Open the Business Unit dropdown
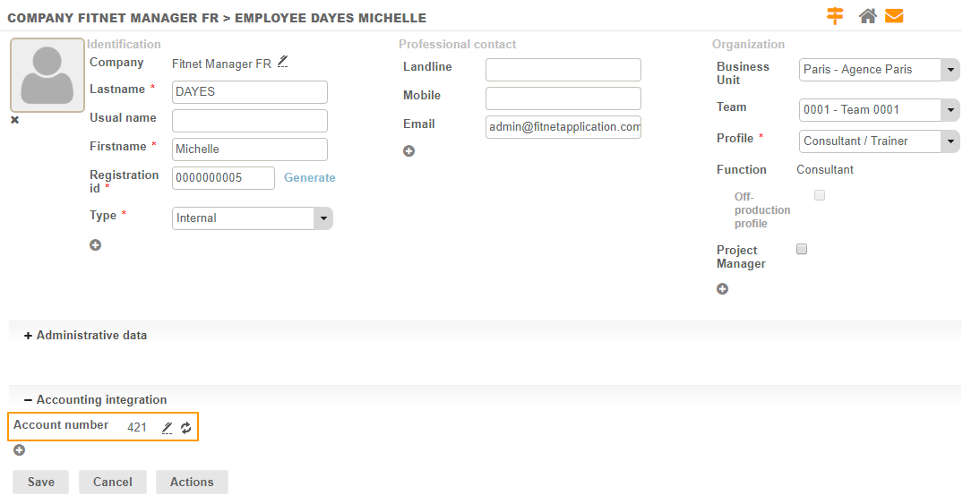980x504 pixels. (x=878, y=70)
